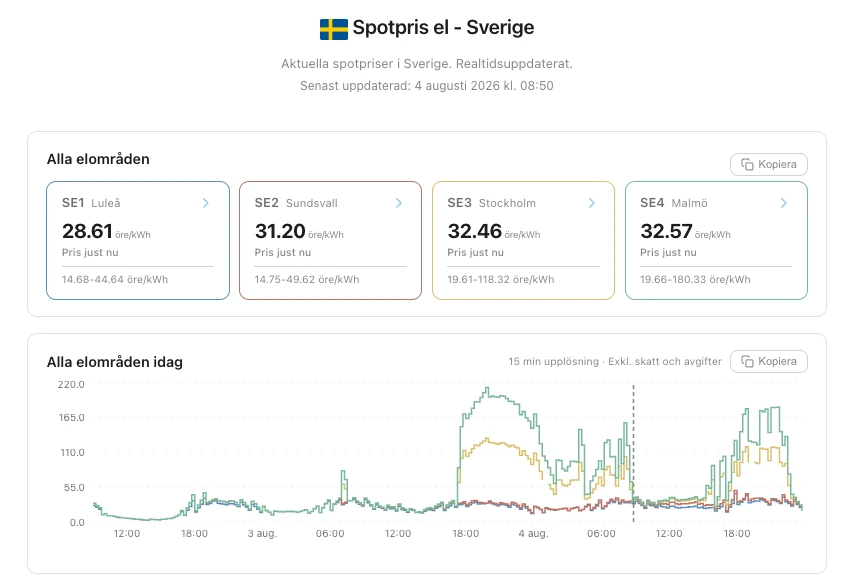Click the dashed current-time marker in chart
This screenshot has width=852, height=588.
(x=633, y=453)
